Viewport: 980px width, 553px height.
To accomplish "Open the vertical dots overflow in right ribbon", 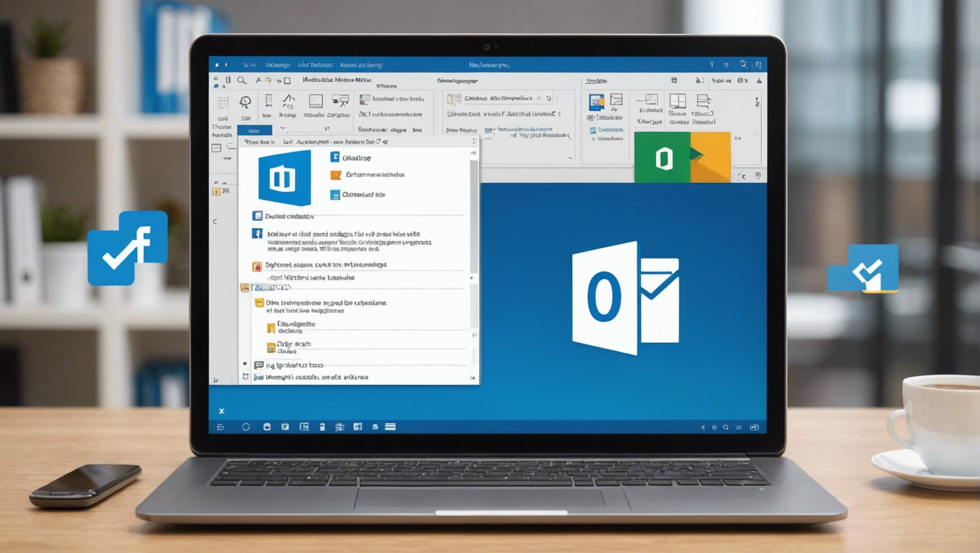I will coord(757,102).
